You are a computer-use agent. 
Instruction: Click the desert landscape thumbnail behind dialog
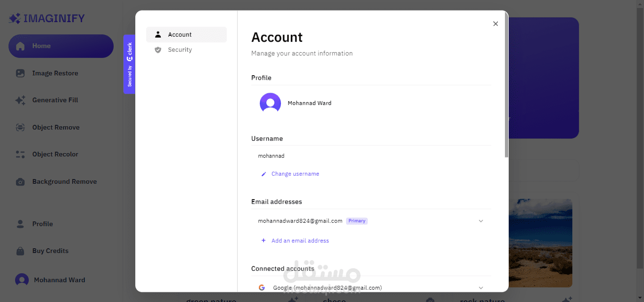(x=540, y=243)
